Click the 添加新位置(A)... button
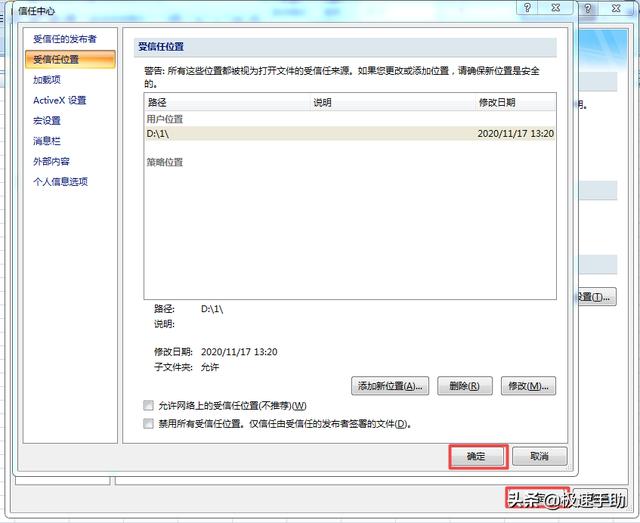640x523 pixels. point(390,386)
